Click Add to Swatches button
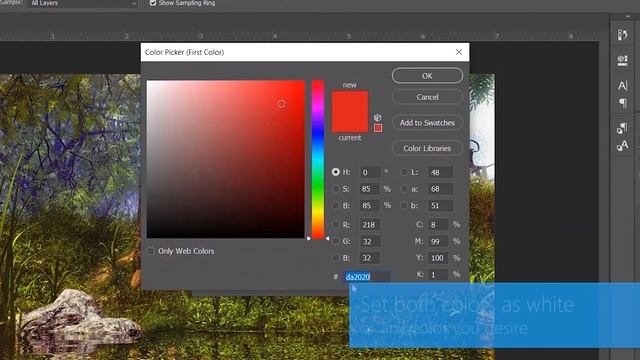This screenshot has width=640, height=360. click(427, 123)
